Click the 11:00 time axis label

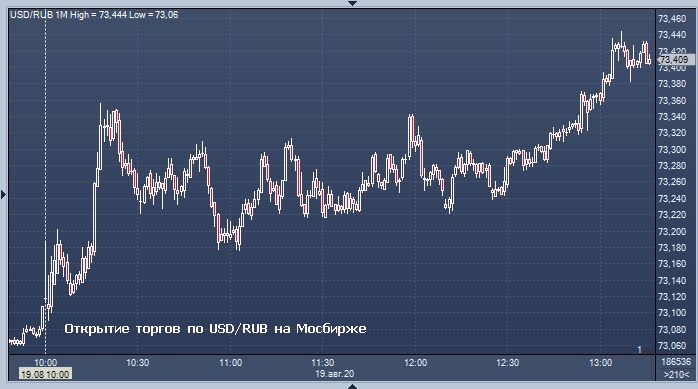pyautogui.click(x=231, y=363)
